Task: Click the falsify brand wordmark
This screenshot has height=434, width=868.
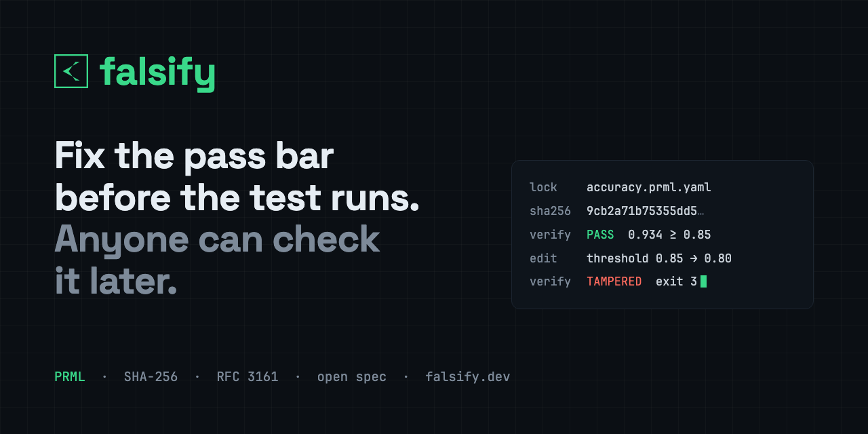Action: [157, 73]
